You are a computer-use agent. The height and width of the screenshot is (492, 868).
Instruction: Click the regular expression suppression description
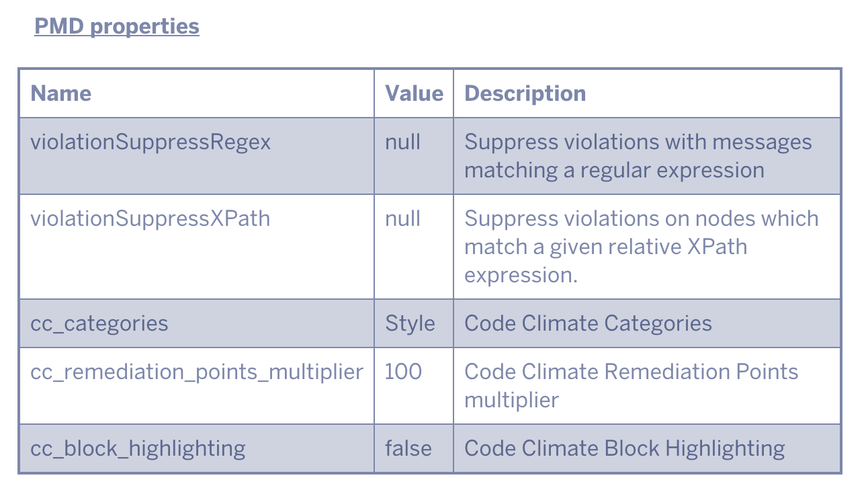tap(638, 156)
